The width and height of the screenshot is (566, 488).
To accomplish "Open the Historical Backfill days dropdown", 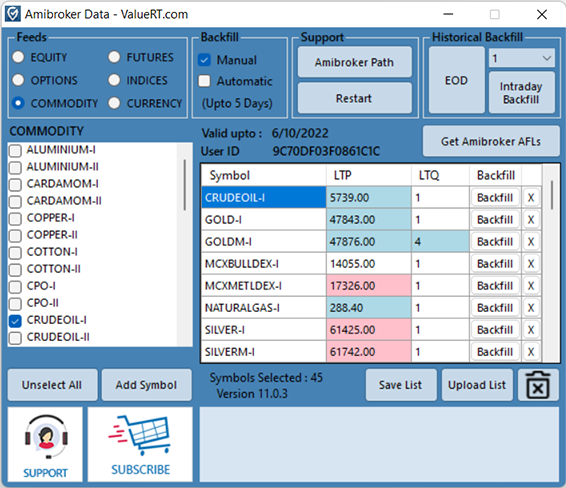I will (x=522, y=58).
